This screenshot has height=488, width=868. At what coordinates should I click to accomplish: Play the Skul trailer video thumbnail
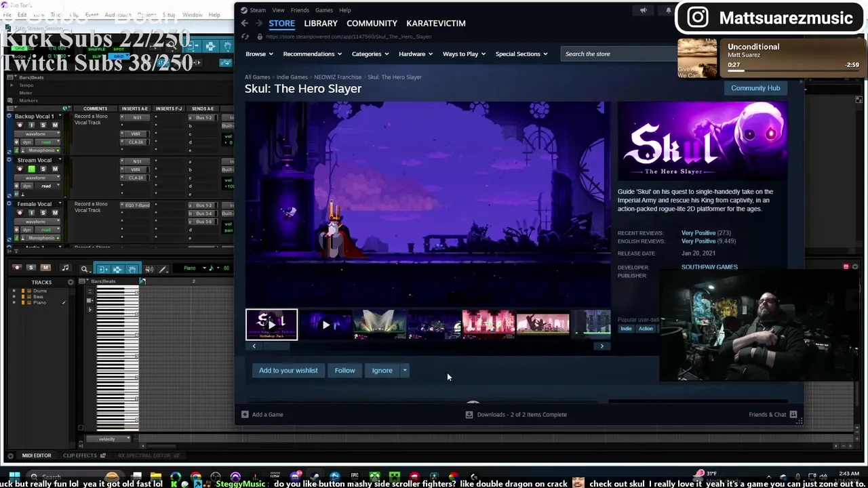(325, 325)
